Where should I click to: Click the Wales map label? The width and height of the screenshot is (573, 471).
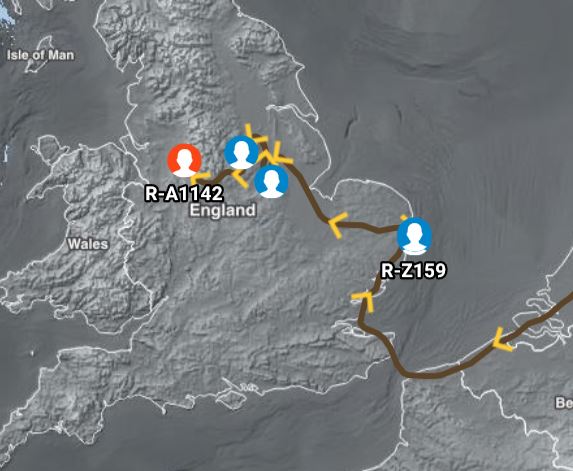88,244
